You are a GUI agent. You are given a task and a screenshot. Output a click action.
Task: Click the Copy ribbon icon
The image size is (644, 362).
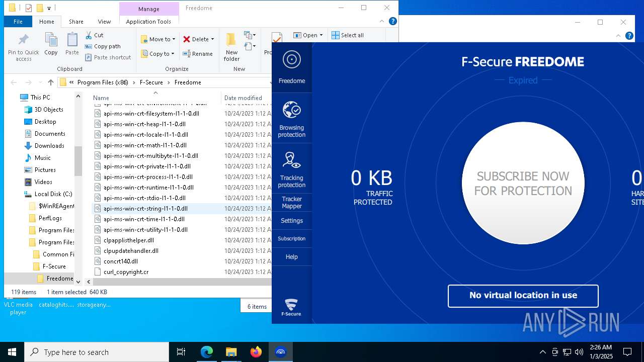pos(51,44)
